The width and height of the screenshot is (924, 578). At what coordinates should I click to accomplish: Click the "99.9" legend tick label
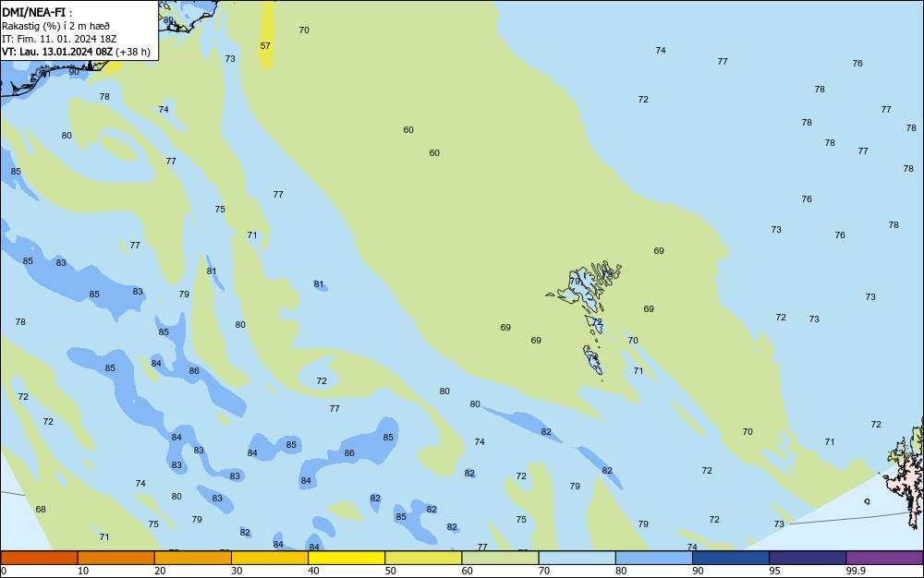click(856, 571)
